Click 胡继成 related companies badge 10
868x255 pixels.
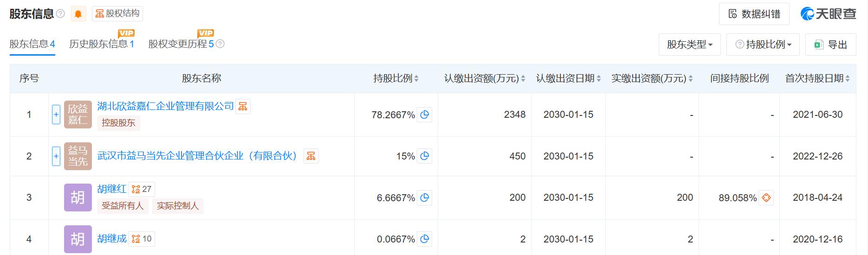pos(142,239)
